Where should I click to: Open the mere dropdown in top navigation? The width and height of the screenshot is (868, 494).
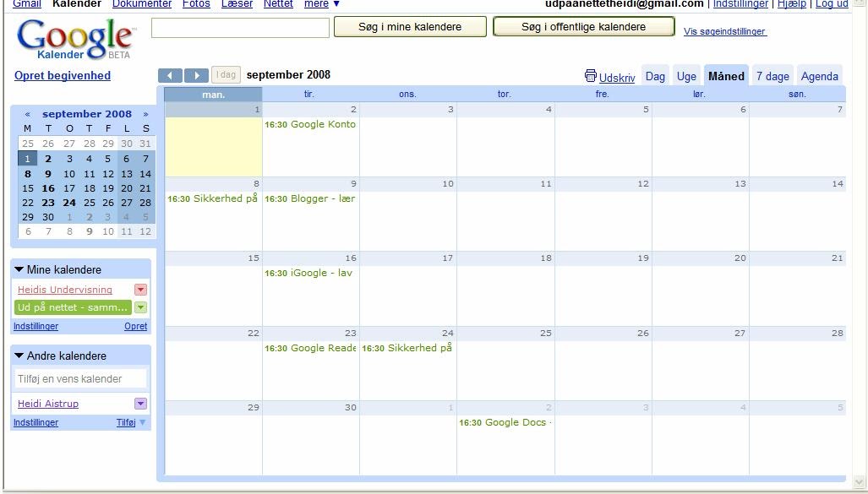[322, 4]
